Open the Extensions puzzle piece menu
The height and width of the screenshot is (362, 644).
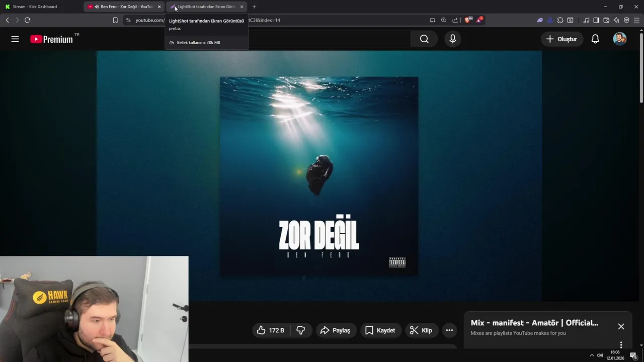point(560,20)
